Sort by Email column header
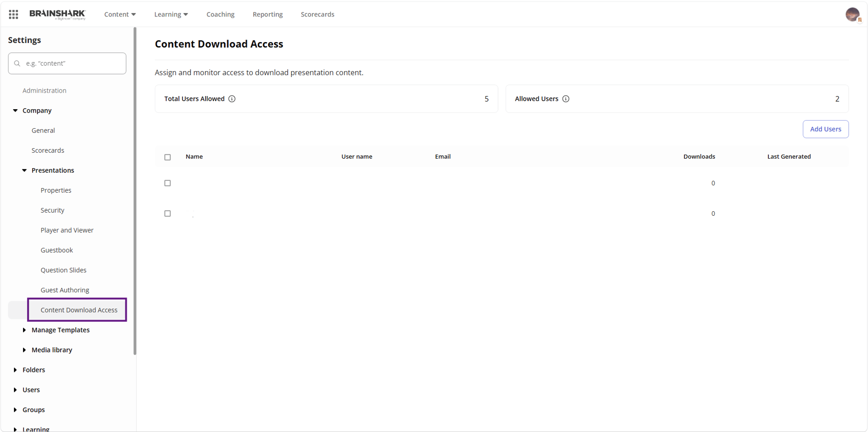 [x=443, y=157]
